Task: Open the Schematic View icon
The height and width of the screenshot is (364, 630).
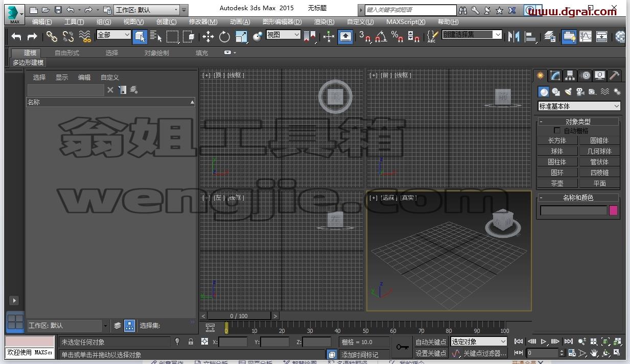Action: click(x=602, y=36)
